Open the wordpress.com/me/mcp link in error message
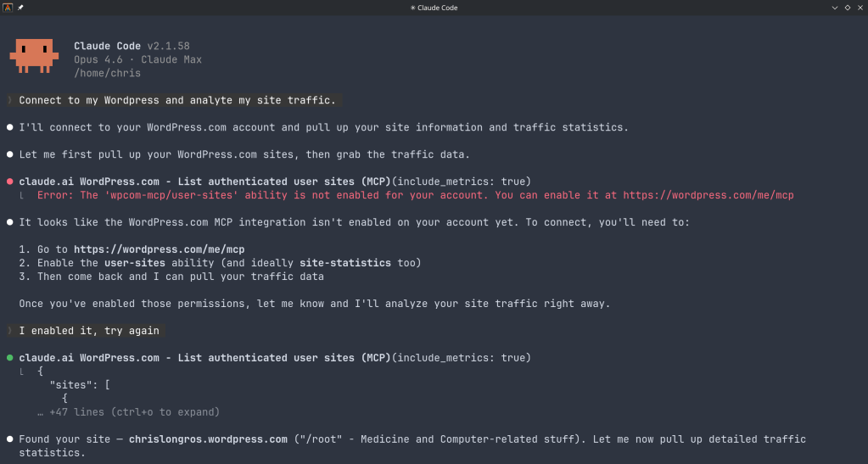The image size is (868, 464). point(708,195)
